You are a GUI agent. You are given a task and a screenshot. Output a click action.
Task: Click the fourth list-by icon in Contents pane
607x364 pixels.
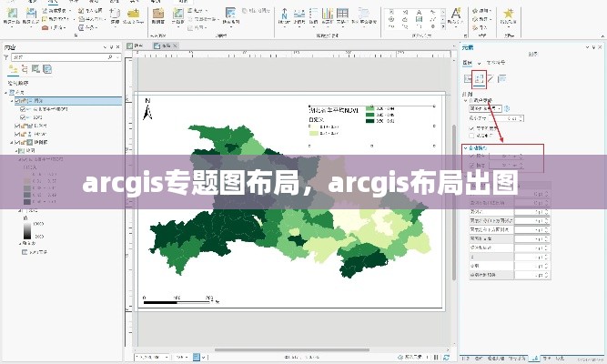pos(47,69)
